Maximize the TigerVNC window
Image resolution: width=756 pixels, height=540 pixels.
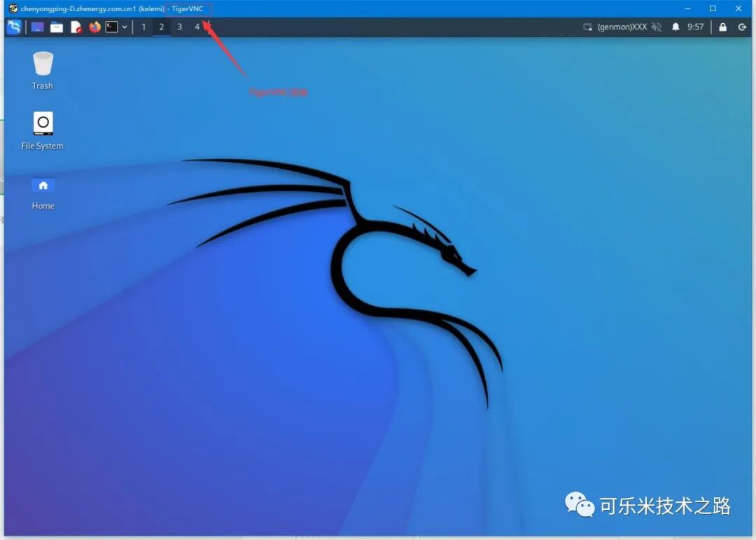point(713,8)
